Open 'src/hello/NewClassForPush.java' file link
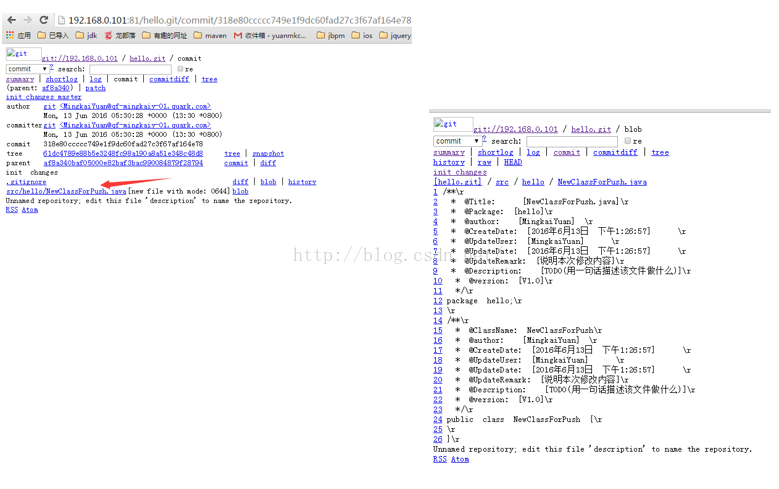This screenshot has width=779, height=489. [66, 191]
